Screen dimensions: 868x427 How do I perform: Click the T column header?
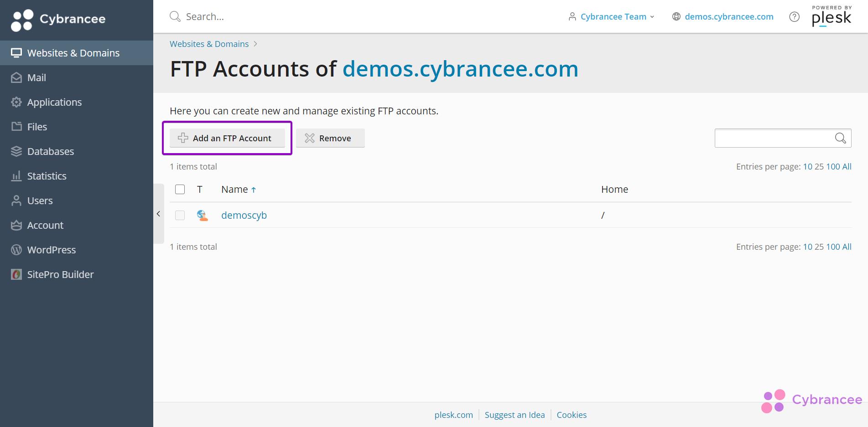pos(199,189)
